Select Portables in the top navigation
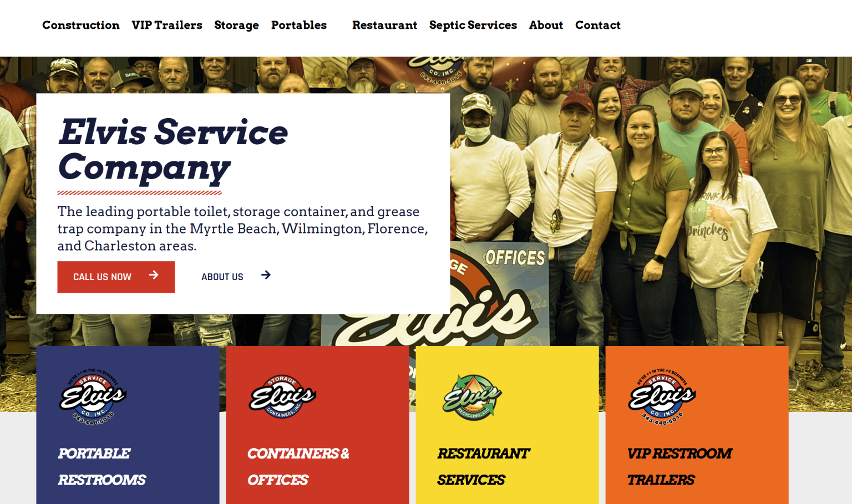 (x=299, y=25)
